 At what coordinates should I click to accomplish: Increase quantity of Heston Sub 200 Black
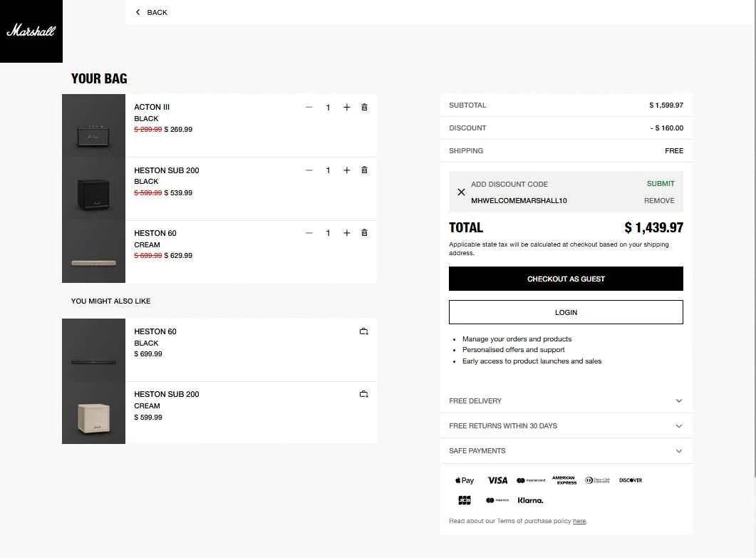(x=347, y=170)
